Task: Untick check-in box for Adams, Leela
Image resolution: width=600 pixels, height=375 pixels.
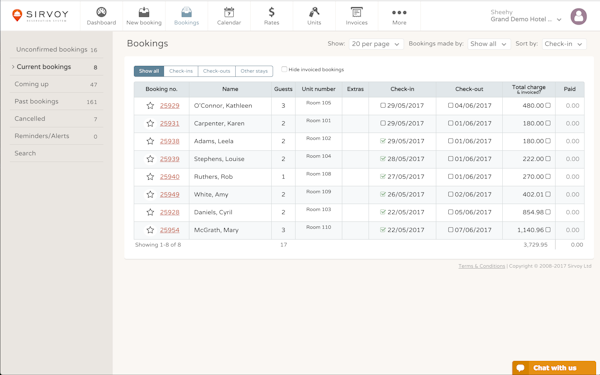Action: (383, 141)
